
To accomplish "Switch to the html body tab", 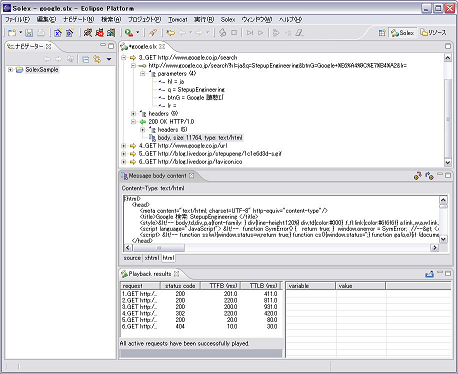I will pos(168,258).
